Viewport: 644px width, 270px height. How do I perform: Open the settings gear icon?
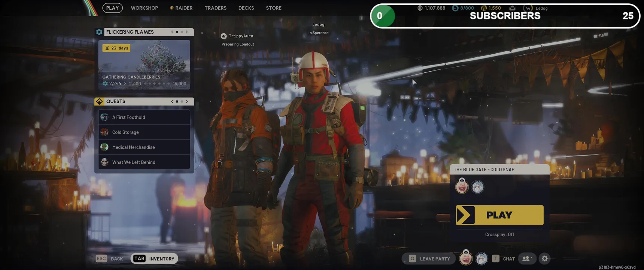(x=544, y=258)
